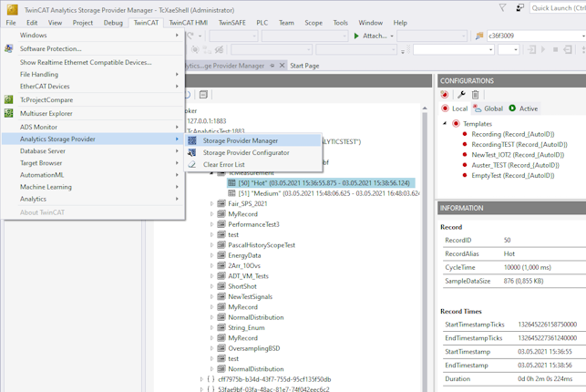This screenshot has width=586, height=392.
Task: Open the Attach button dropdown arrow
Action: click(x=392, y=36)
